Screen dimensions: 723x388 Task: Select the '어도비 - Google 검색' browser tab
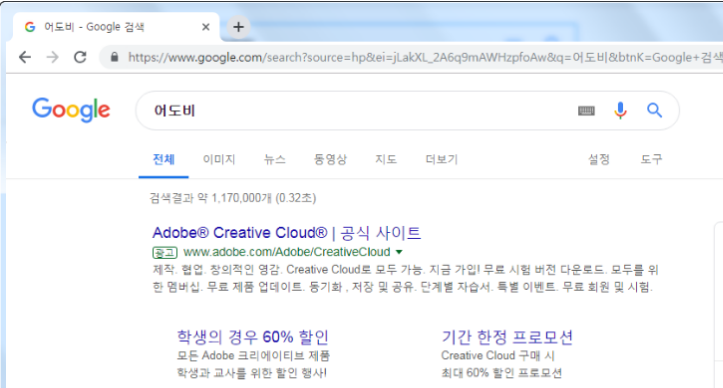click(116, 27)
